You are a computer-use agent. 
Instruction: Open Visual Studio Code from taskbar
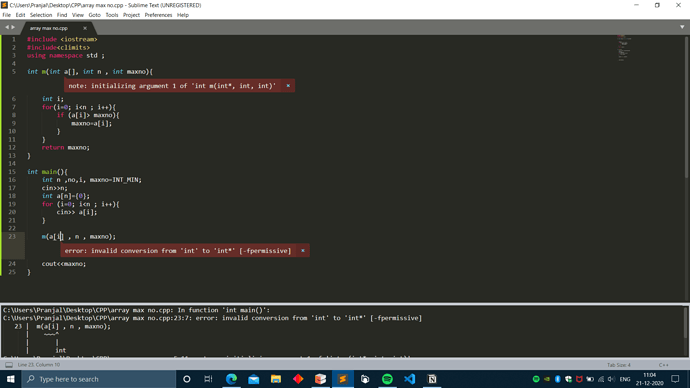tap(409, 379)
